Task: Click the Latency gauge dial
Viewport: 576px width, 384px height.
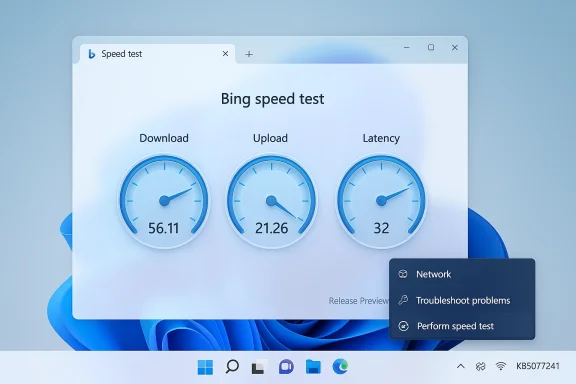Action: [381, 201]
